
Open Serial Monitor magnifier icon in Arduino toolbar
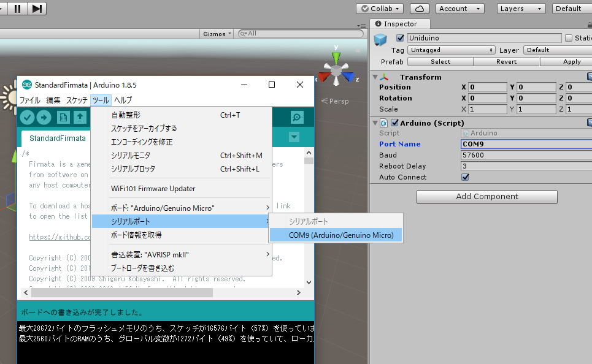pyautogui.click(x=297, y=117)
